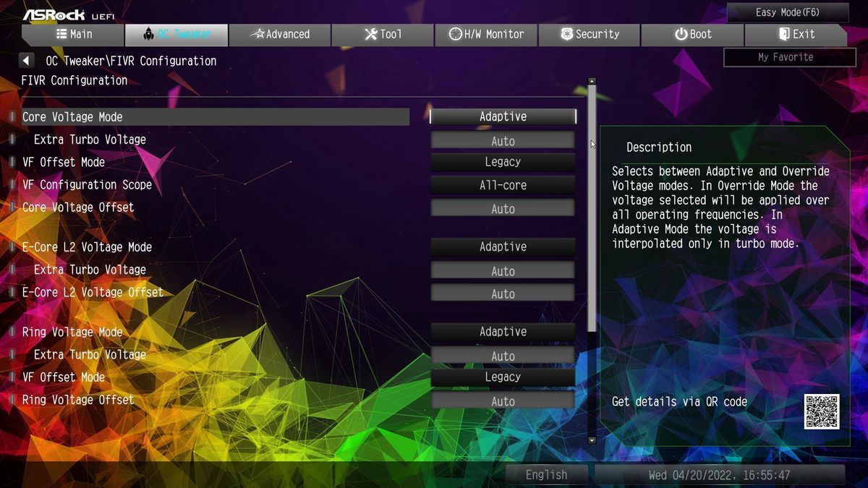Open E-Core L2 Voltage Mode Adaptive dropdown
The image size is (868, 488).
coord(503,247)
